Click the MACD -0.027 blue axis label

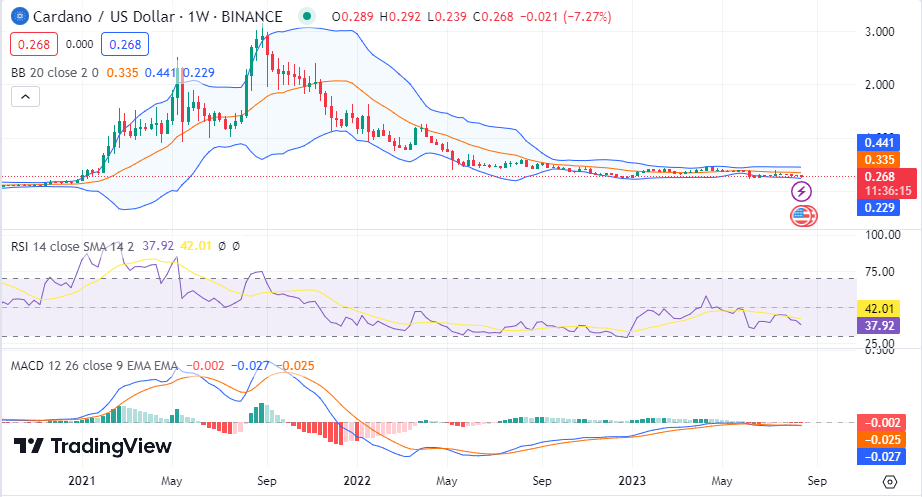coord(881,456)
